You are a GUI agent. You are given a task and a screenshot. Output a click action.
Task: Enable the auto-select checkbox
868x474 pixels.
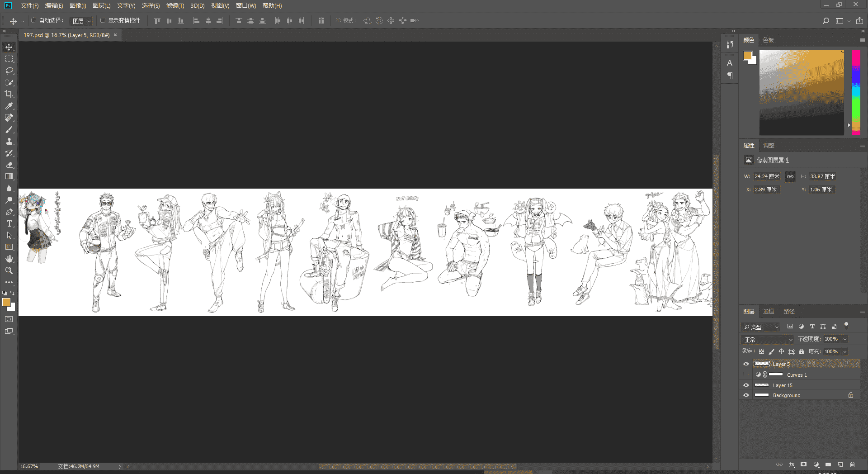coord(33,20)
